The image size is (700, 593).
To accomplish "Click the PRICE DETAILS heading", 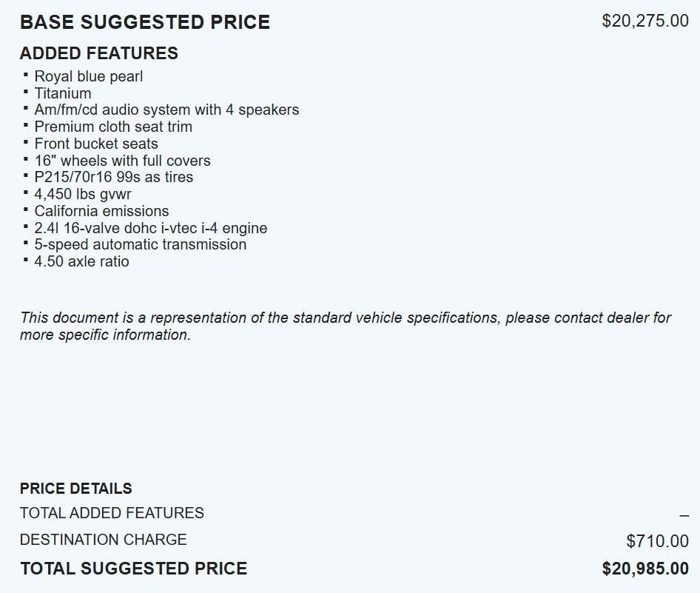I will pos(76,489).
